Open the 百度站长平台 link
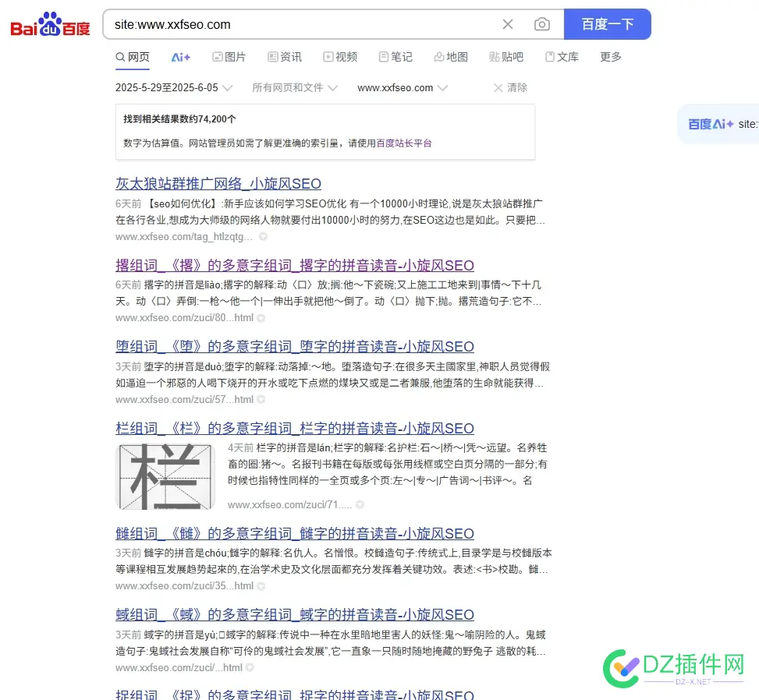Screen dimensions: 759x700 (x=404, y=143)
